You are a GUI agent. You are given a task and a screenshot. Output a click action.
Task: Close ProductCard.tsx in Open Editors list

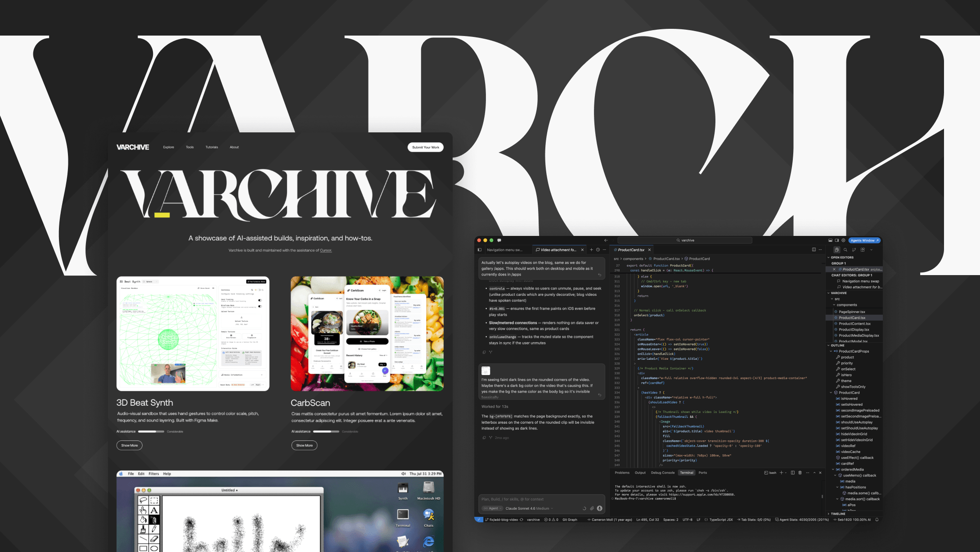coord(834,269)
